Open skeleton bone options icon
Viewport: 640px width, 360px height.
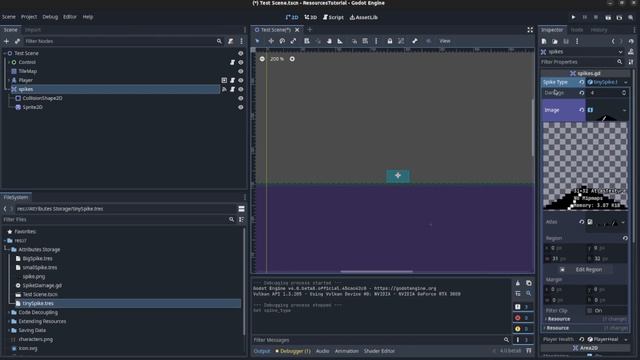(x=415, y=41)
